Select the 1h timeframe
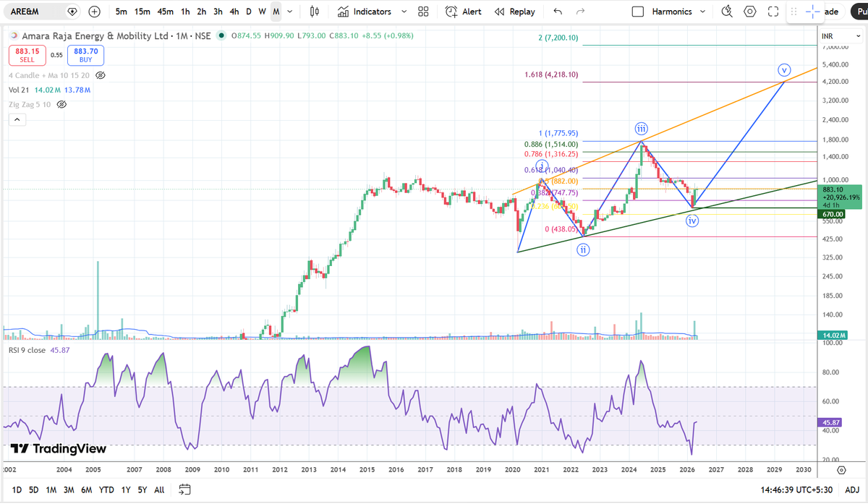868x504 pixels. 186,12
